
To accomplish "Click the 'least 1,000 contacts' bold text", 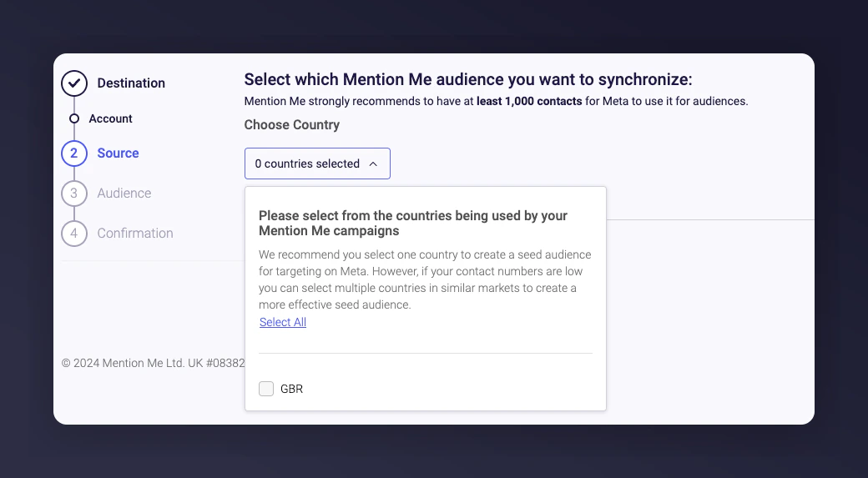I will (529, 101).
